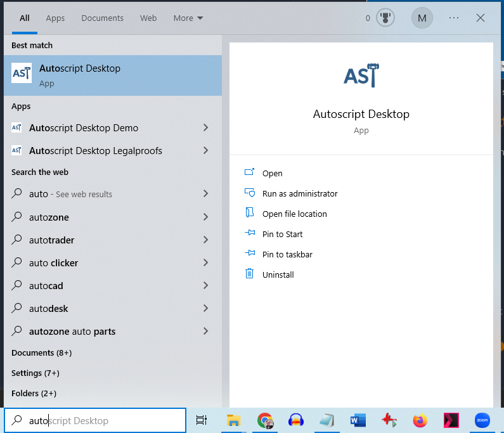The width and height of the screenshot is (504, 433).
Task: Expand Autoscript Desktop Demo details chevron
Action: click(205, 127)
